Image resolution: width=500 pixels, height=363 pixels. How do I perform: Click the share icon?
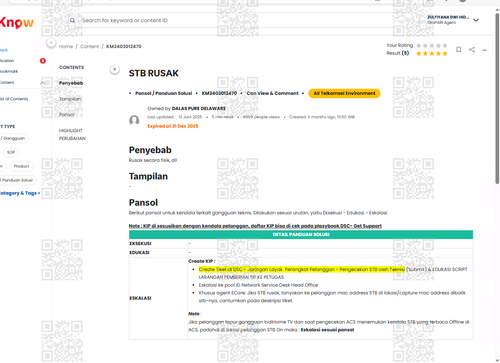[472, 50]
